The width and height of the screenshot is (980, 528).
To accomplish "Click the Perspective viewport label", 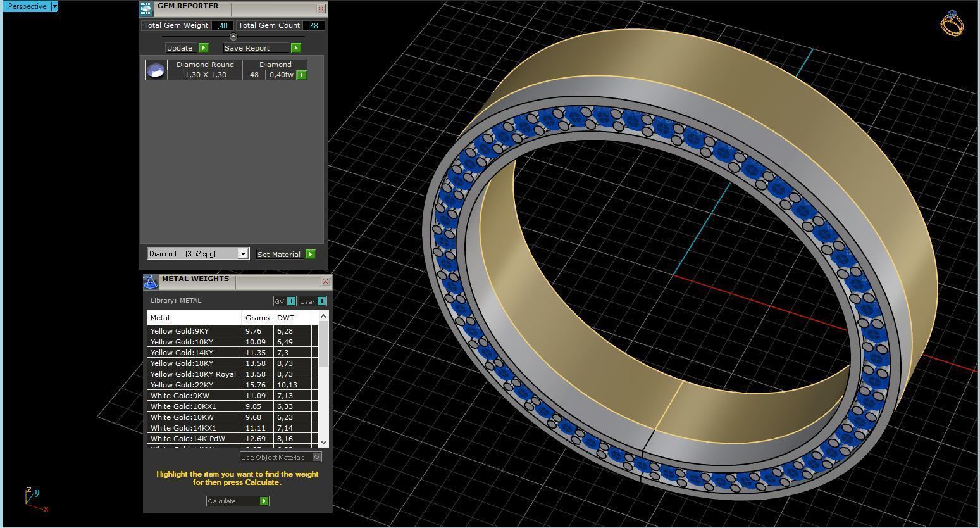I will 27,6.
